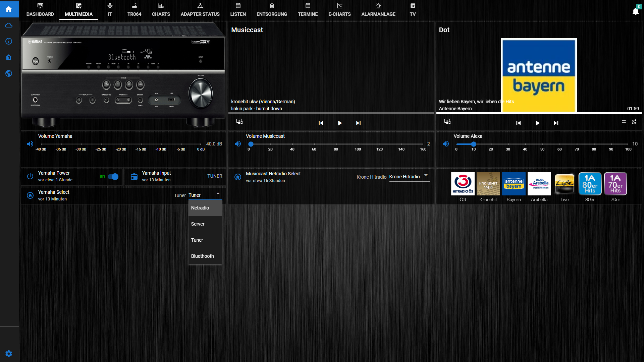Switch to the Dashboard tab
644x362 pixels.
pos(40,10)
